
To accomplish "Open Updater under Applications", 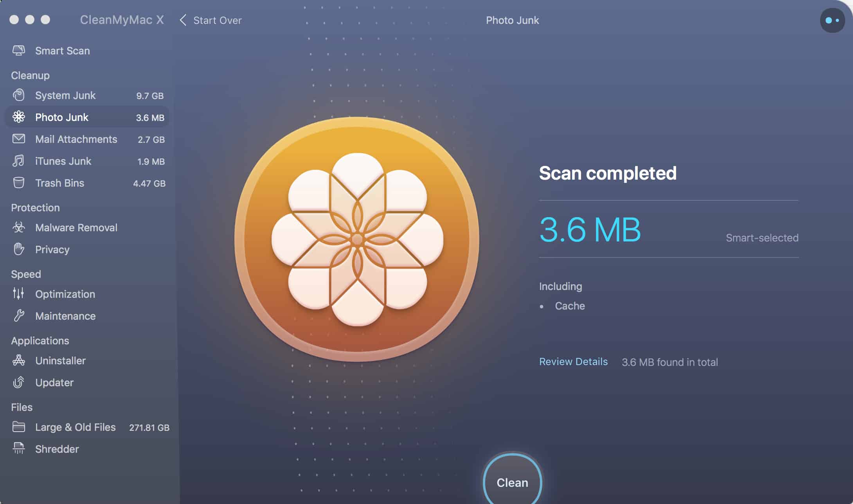I will 55,382.
